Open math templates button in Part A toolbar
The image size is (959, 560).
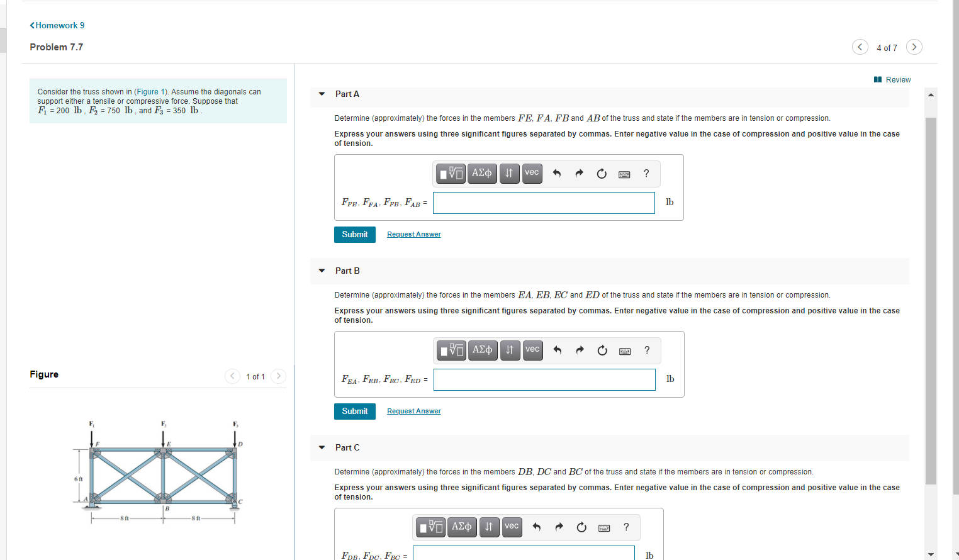coord(451,173)
